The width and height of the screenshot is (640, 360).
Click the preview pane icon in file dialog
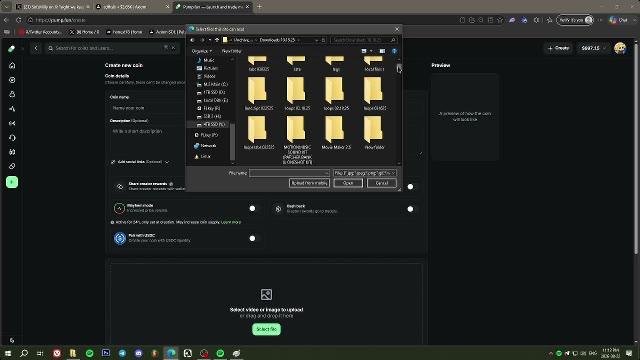coord(382,51)
